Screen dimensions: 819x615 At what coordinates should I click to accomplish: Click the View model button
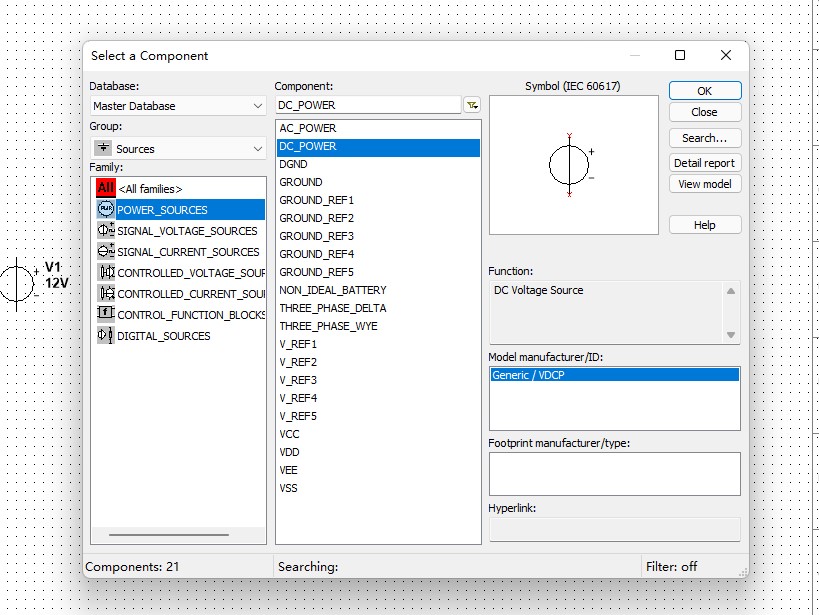pos(705,184)
